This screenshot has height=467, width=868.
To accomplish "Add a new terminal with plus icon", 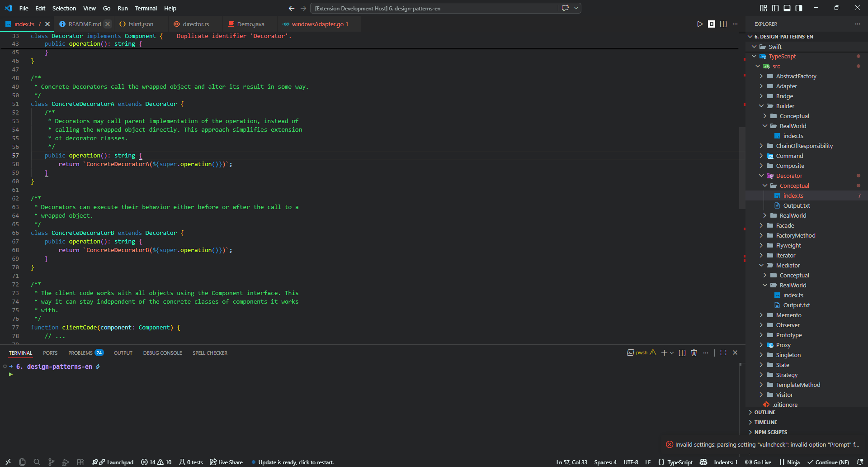I will click(664, 353).
